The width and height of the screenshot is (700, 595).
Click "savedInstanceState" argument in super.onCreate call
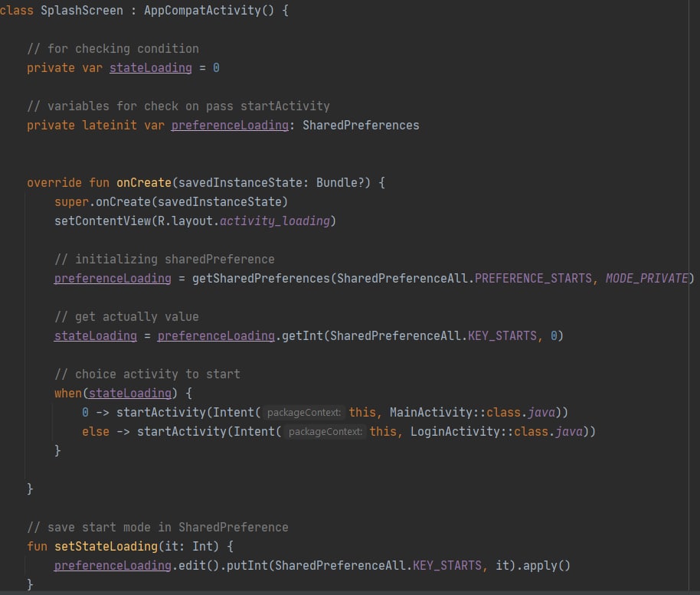pyautogui.click(x=220, y=201)
